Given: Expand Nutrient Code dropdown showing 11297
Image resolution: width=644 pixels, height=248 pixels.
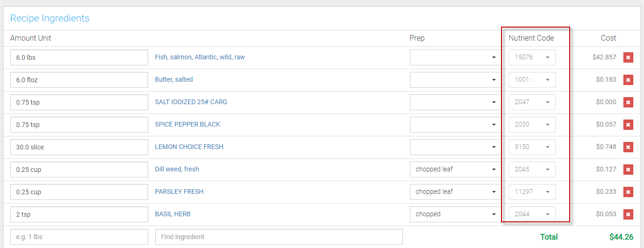Looking at the screenshot, I should click(x=532, y=192).
